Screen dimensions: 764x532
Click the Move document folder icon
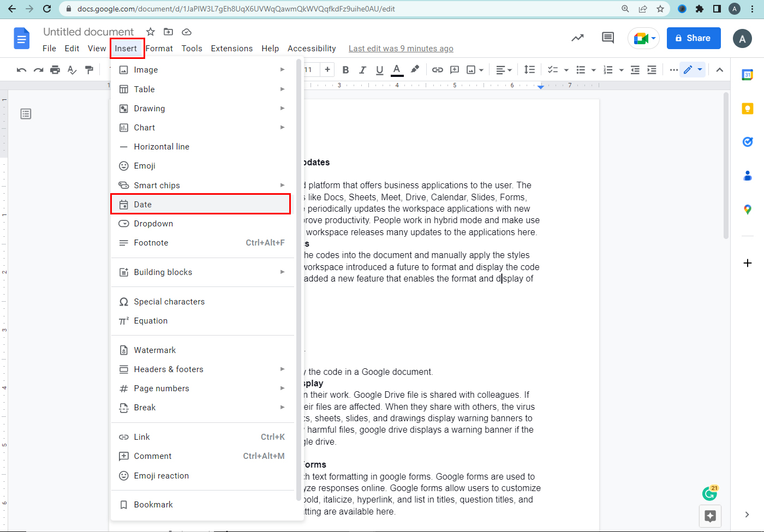coord(169,32)
